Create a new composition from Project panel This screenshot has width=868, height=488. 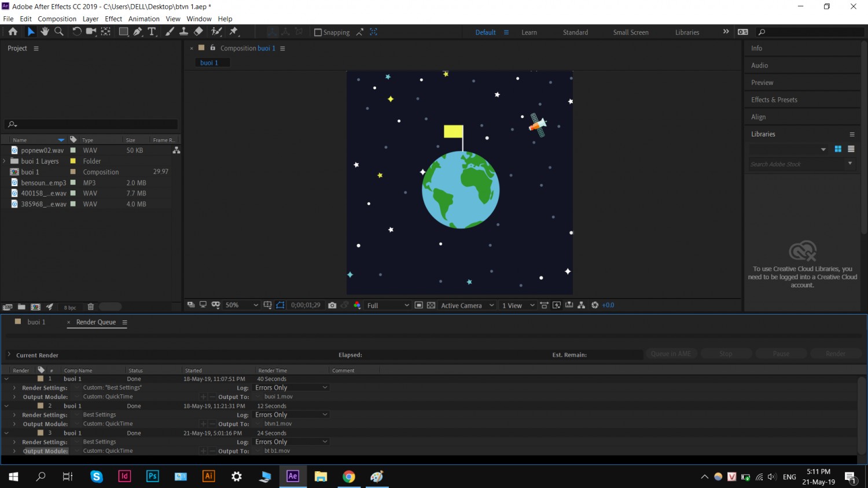click(x=35, y=307)
